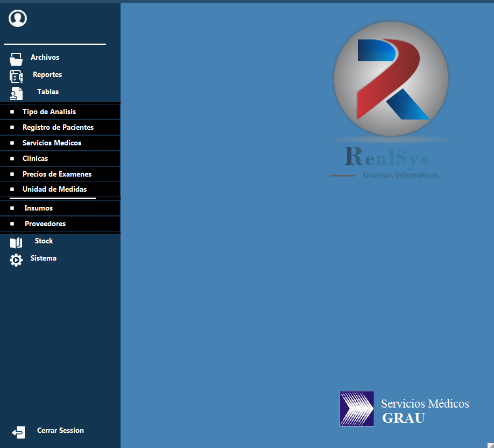The image size is (494, 448).
Task: Open the Archivos menu
Action: tap(45, 58)
